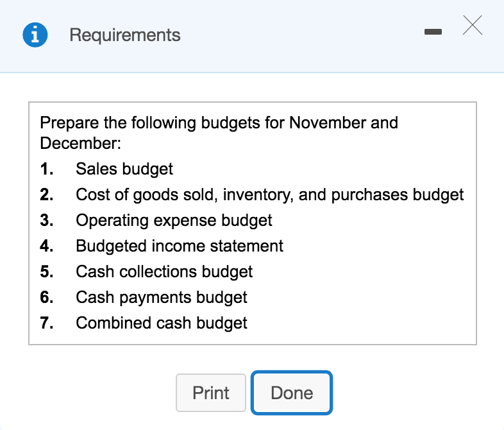The height and width of the screenshot is (430, 504).
Task: Click the Requirements dialog title text
Action: coord(125,35)
